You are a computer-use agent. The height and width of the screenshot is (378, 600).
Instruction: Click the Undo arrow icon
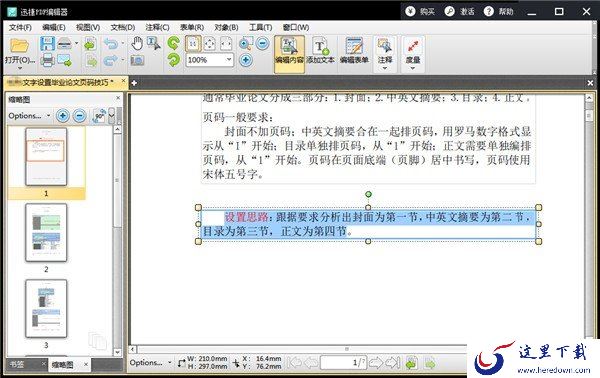pos(111,44)
